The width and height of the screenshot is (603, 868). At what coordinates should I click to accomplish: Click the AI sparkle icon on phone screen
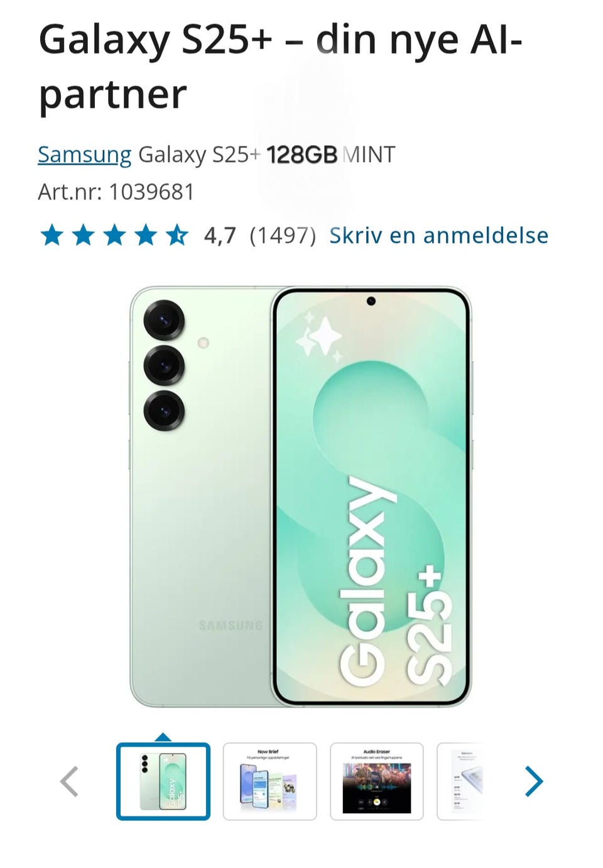click(x=320, y=338)
